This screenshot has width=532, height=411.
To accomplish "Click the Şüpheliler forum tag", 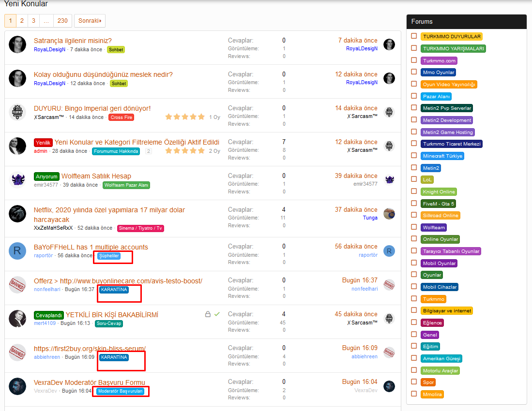I will coord(109,256).
